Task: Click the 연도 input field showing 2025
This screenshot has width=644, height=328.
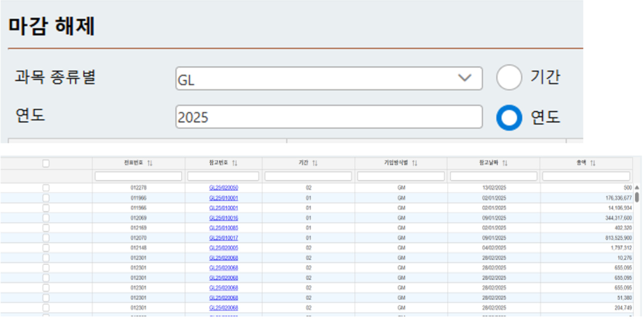Action: pos(329,117)
